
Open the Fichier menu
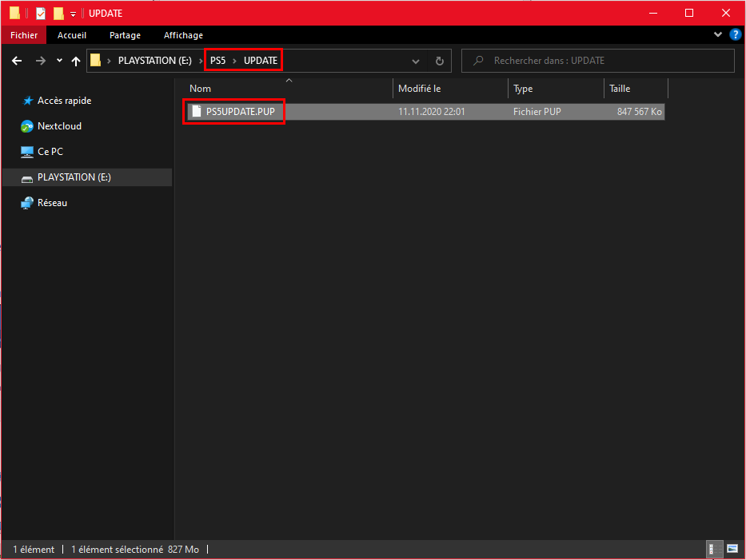click(x=24, y=35)
